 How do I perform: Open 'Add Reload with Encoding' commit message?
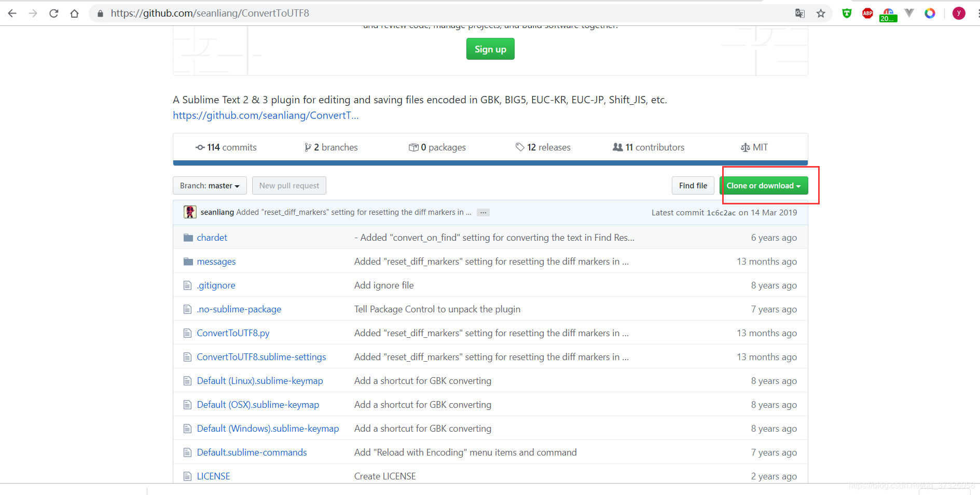point(465,452)
